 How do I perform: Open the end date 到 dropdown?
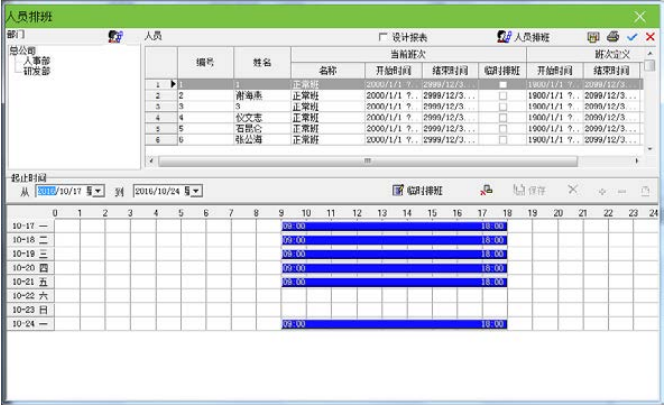(196, 191)
